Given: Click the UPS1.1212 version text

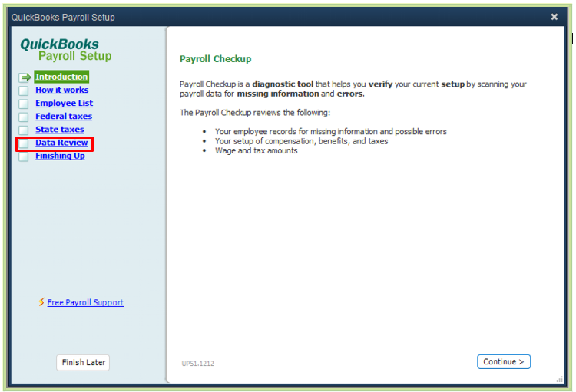Looking at the screenshot, I should click(x=197, y=364).
